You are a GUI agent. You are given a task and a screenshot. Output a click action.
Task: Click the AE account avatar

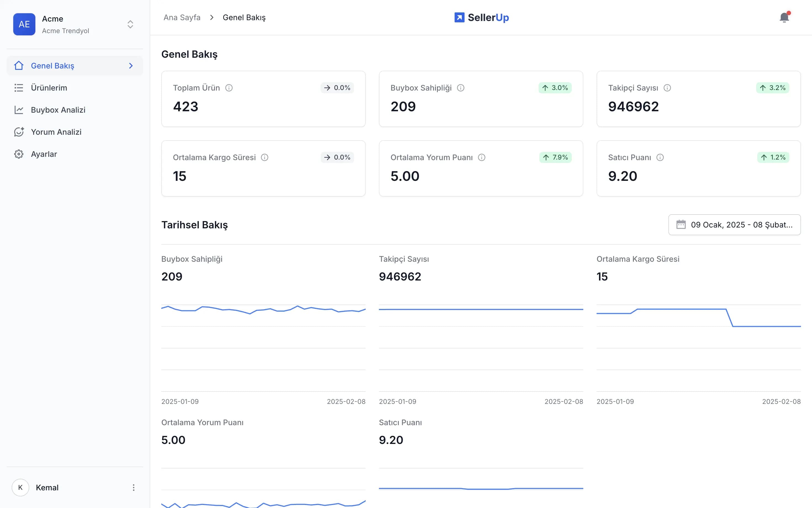point(24,24)
